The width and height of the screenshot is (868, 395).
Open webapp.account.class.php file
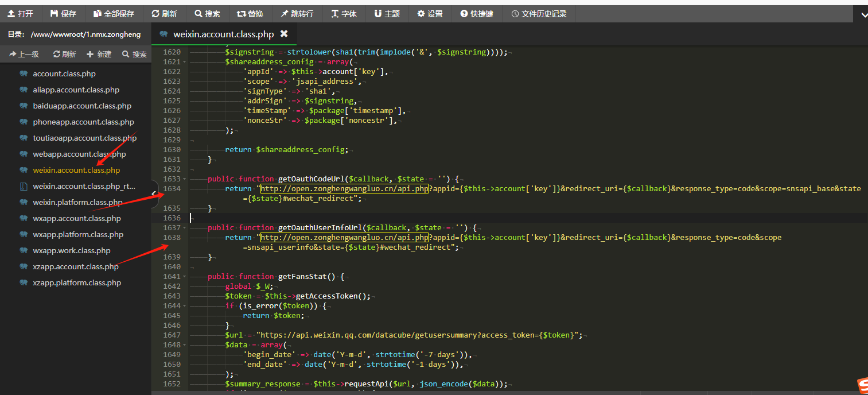[x=79, y=154]
